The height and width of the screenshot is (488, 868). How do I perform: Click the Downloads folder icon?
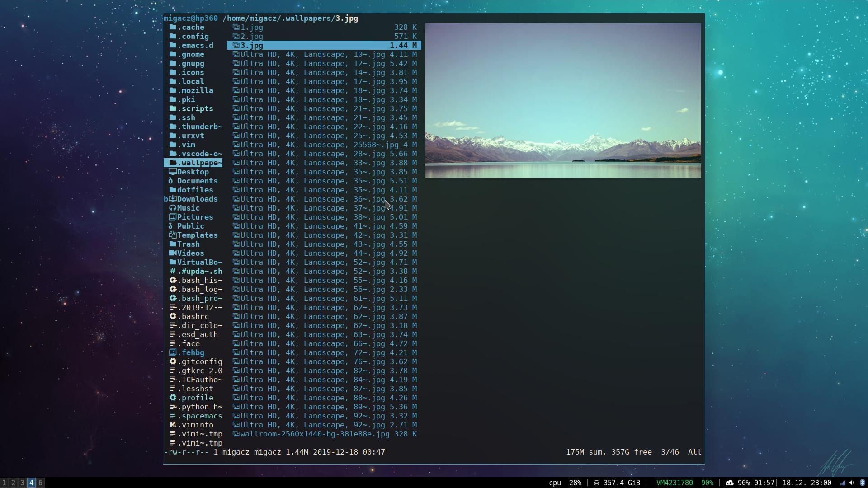172,199
